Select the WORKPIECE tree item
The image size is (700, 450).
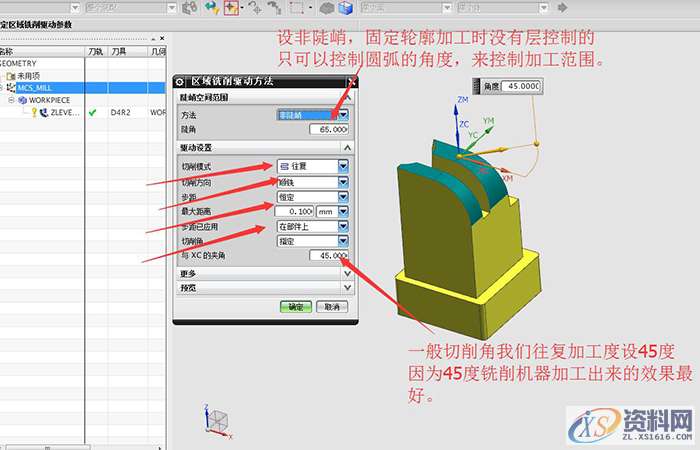coord(50,100)
